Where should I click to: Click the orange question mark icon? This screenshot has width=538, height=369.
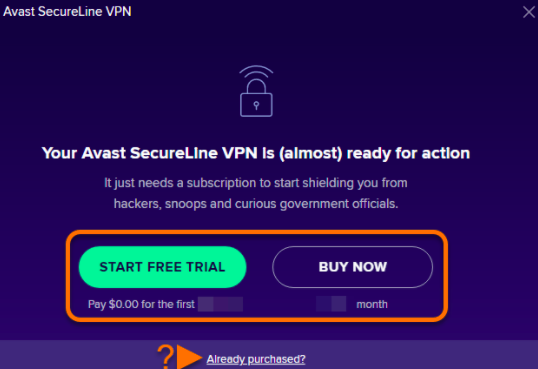click(165, 357)
